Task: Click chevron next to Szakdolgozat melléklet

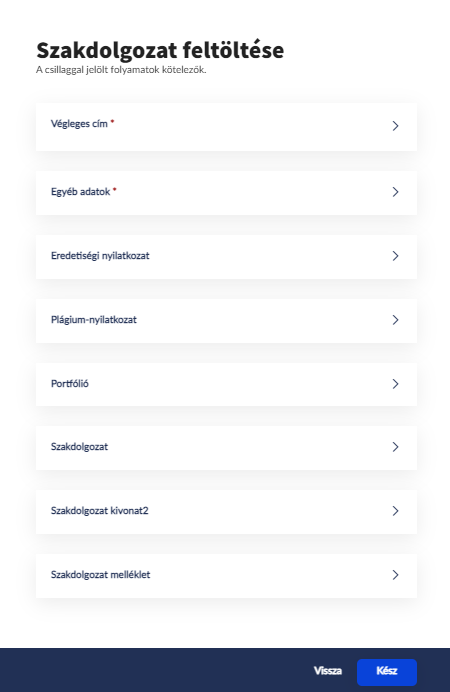Action: [395, 575]
